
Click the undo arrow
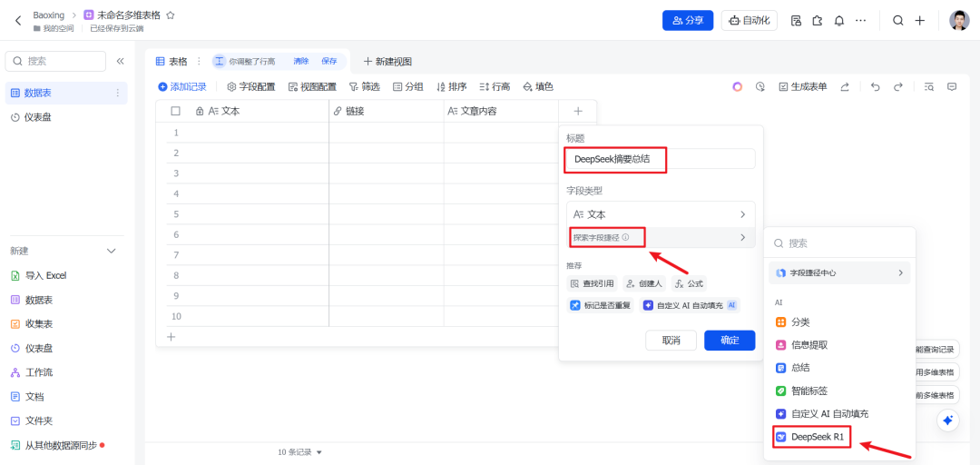pos(875,87)
